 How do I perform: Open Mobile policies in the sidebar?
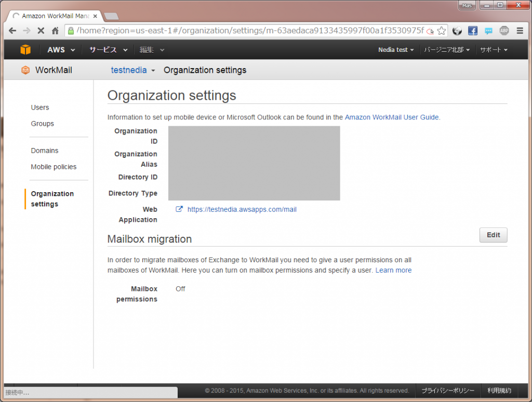point(54,167)
